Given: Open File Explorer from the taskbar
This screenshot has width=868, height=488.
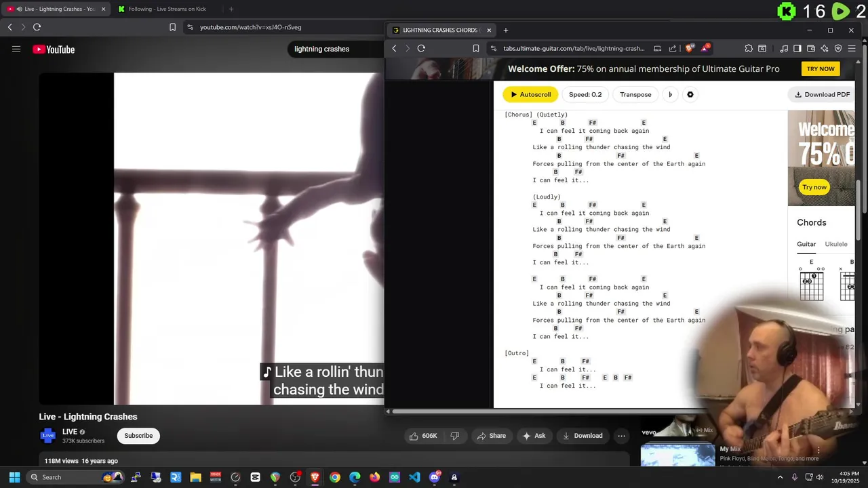Looking at the screenshot, I should 195,477.
